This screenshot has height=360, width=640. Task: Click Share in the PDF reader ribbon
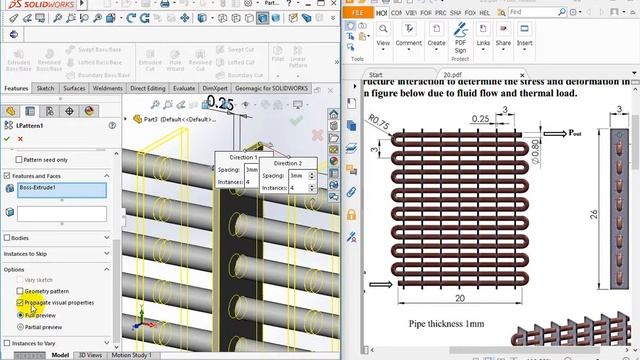503,37
